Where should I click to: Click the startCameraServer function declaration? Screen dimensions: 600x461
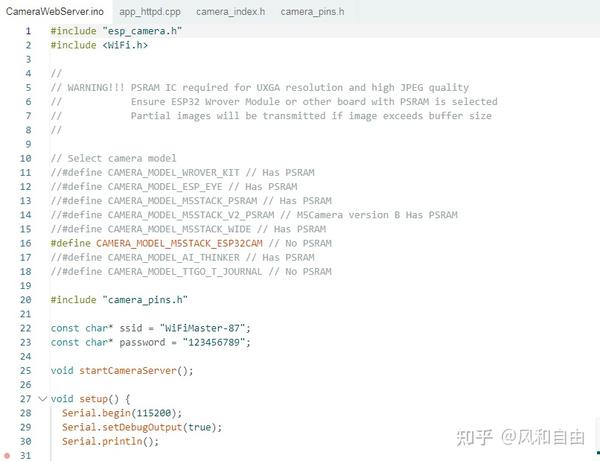[122, 370]
